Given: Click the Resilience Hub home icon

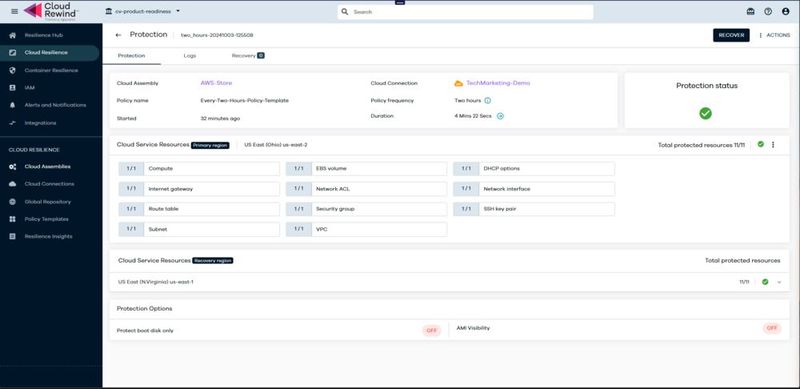Looking at the screenshot, I should coord(13,35).
